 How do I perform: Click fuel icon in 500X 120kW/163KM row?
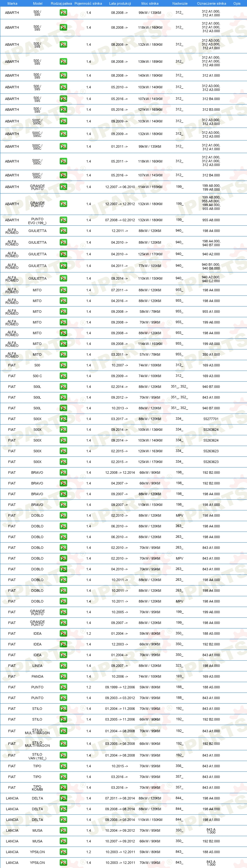[63, 451]
